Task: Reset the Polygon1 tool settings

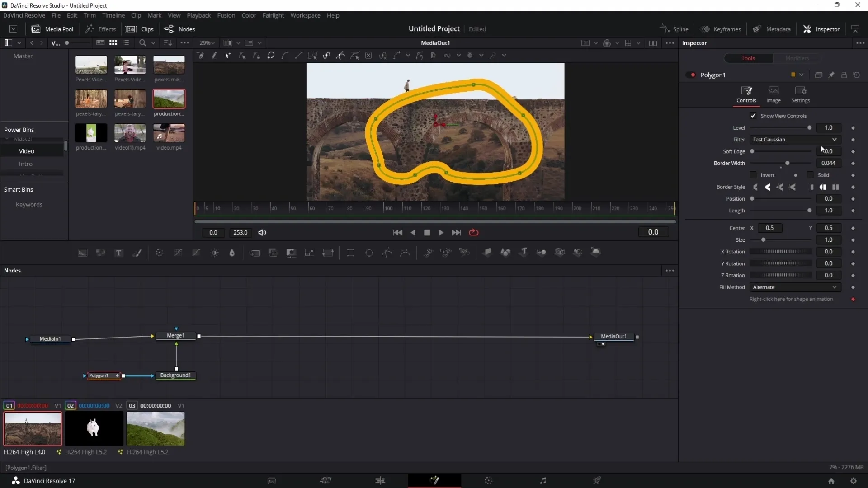Action: (857, 75)
